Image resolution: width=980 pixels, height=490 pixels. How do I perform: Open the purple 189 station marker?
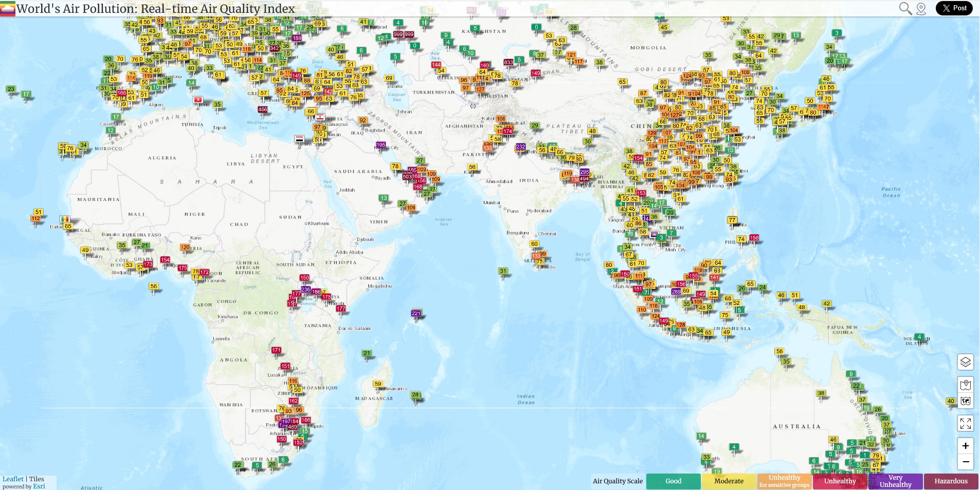(297, 38)
